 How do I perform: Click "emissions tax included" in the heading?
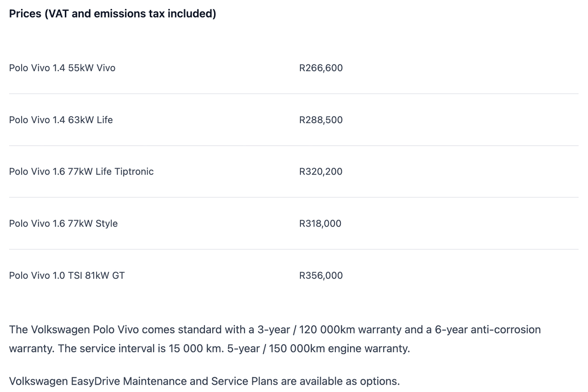point(154,14)
